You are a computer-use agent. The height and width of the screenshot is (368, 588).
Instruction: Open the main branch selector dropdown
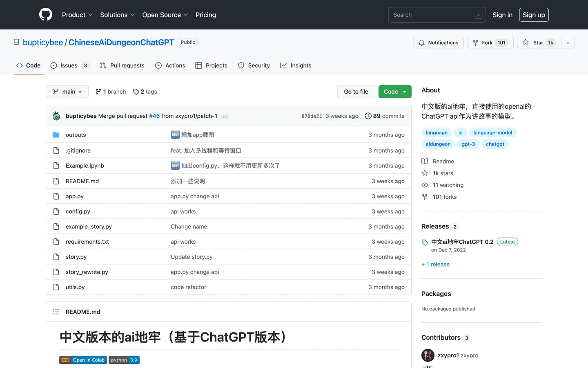click(67, 92)
